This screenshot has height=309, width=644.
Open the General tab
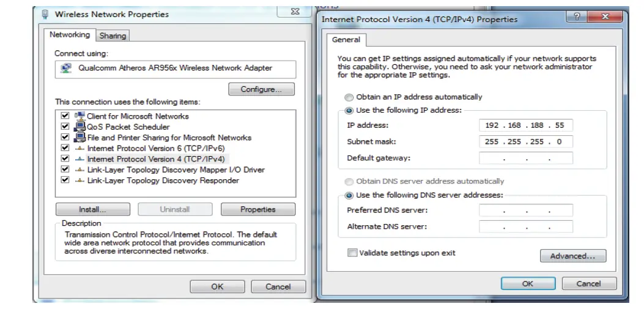point(346,40)
